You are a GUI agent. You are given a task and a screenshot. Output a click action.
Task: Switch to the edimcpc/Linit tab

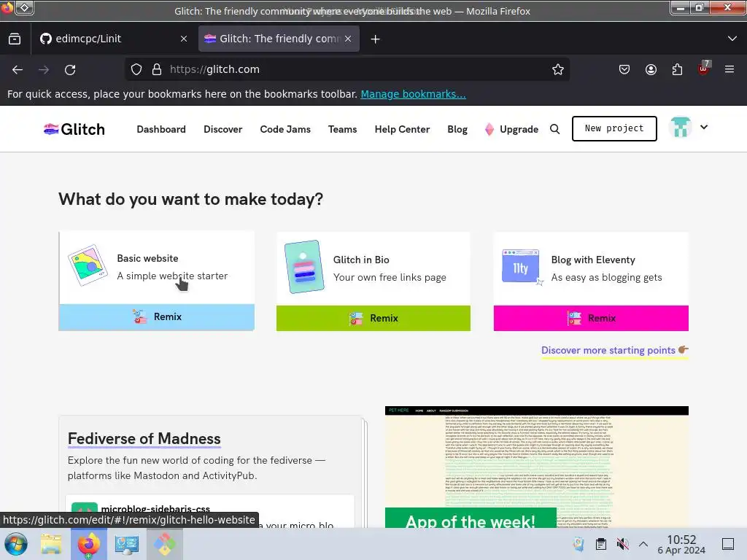[x=113, y=39]
